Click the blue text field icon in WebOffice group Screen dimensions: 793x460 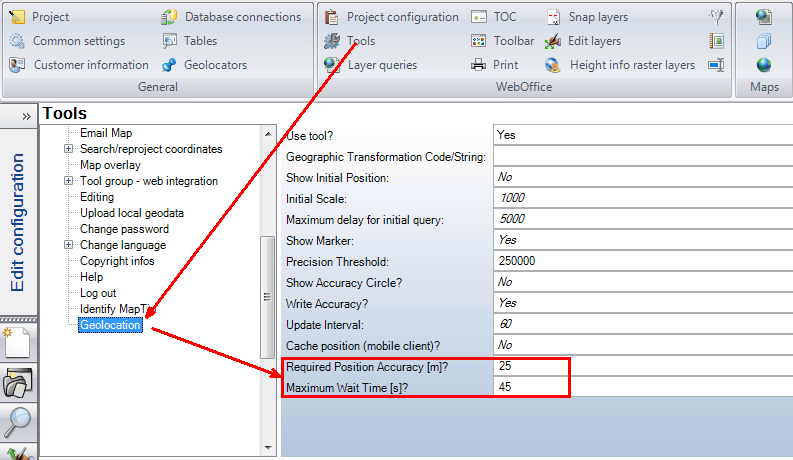coord(716,65)
